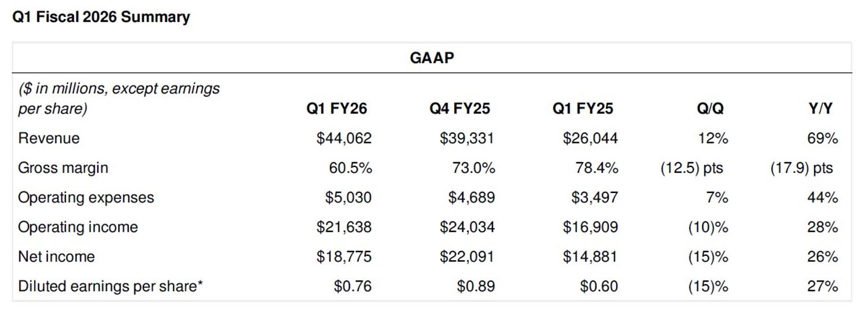Screen dimensions: 868x311
Task: Click the Q1 FY26 column header
Action: 337,109
